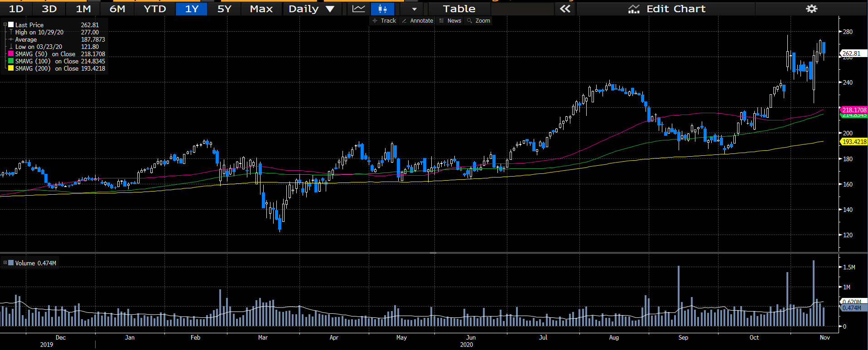Collapse the Volume legend box
Screen dimensions: 868x350
[x=5, y=263]
